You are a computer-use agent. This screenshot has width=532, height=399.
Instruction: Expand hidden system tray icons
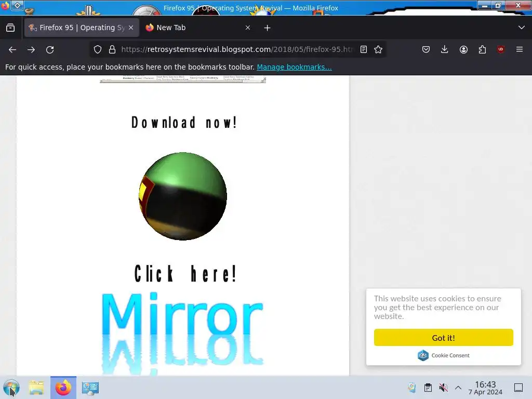coord(458,388)
